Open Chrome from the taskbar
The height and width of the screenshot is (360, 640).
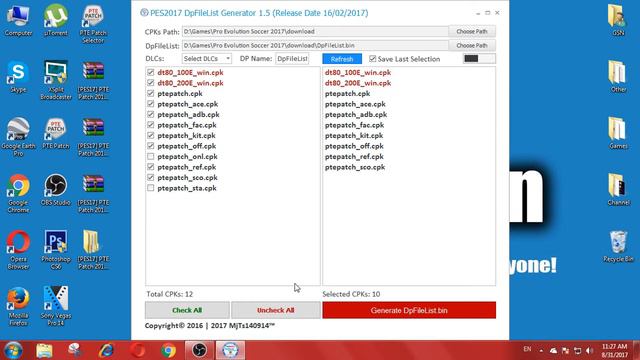(x=168, y=351)
